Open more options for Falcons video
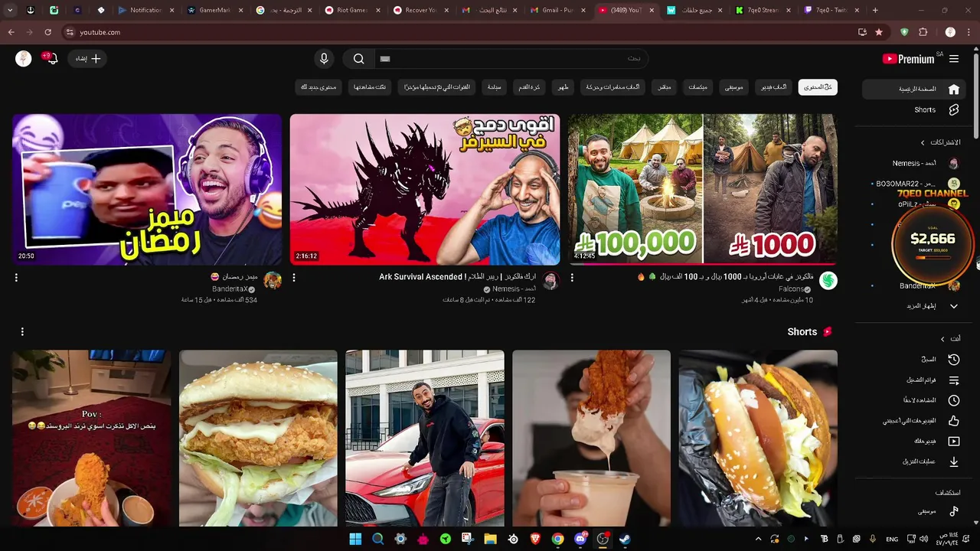The image size is (980, 551). [572, 278]
